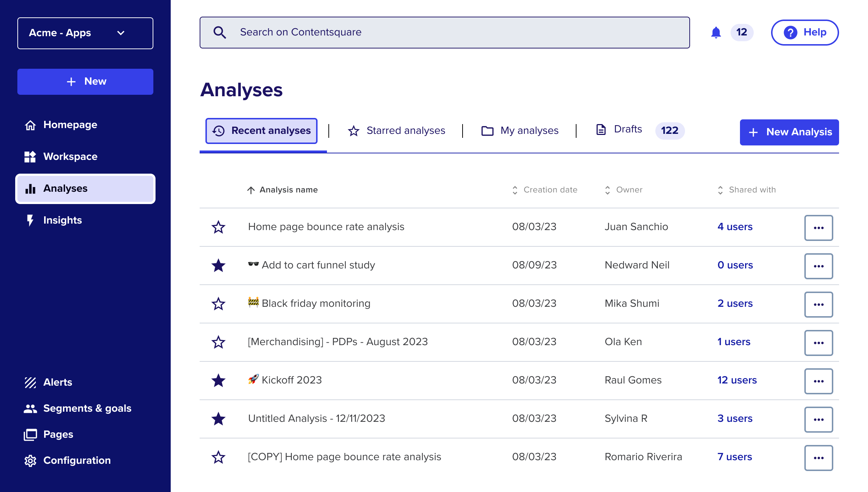
Task: Switch to the Drafts tab
Action: point(627,130)
